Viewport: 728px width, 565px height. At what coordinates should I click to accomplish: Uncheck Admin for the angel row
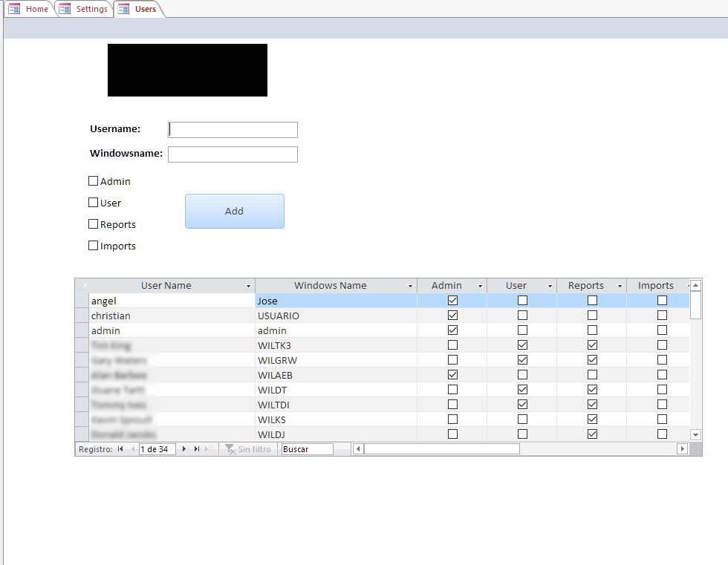click(x=452, y=301)
